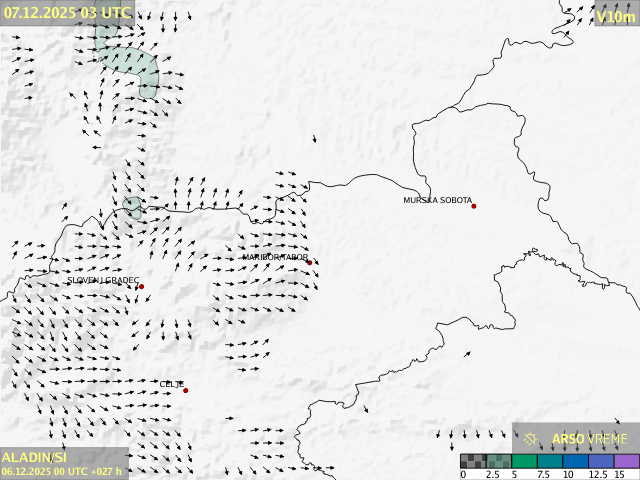Screen dimensions: 640x480
Task: Click the Murska Sobota red station dot
Action: pyautogui.click(x=474, y=206)
